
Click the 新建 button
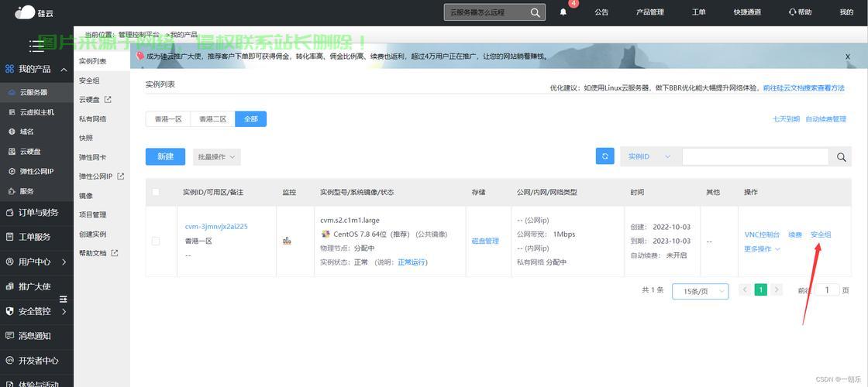pos(166,156)
